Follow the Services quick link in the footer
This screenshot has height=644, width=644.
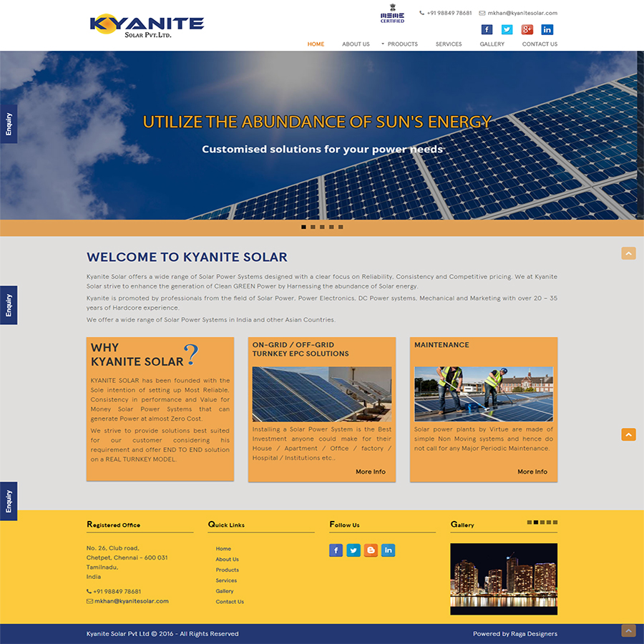pyautogui.click(x=226, y=581)
